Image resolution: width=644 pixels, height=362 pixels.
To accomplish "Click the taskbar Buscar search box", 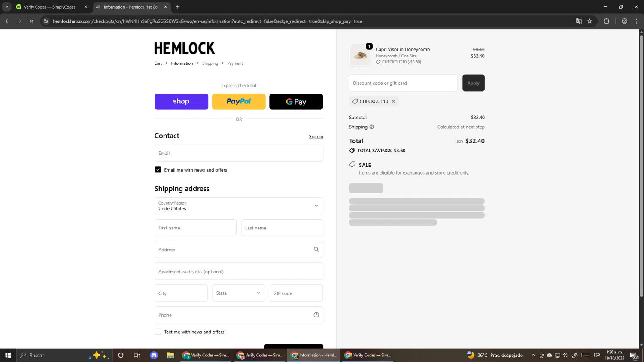I will 64,355.
